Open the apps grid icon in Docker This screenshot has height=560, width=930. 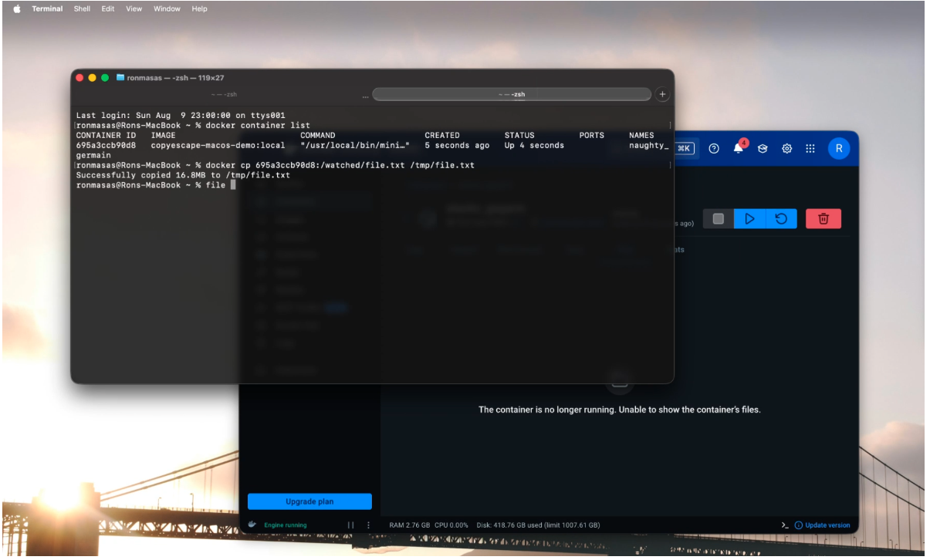pyautogui.click(x=810, y=149)
